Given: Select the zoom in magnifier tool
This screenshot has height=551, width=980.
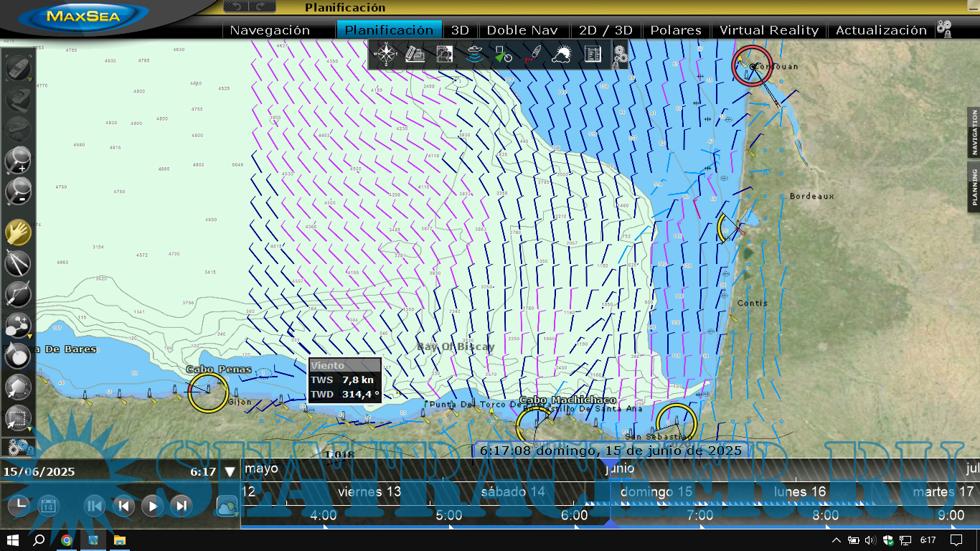Looking at the screenshot, I should tap(18, 160).
